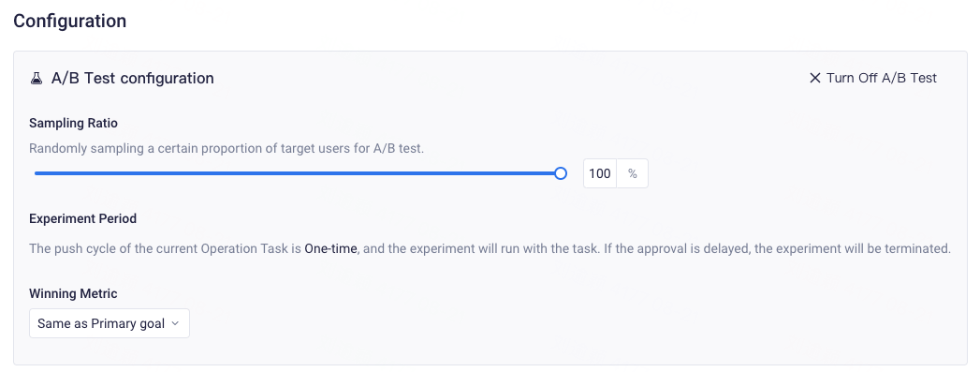Click the left end of the sampling slider
This screenshot has width=980, height=372.
(x=37, y=173)
